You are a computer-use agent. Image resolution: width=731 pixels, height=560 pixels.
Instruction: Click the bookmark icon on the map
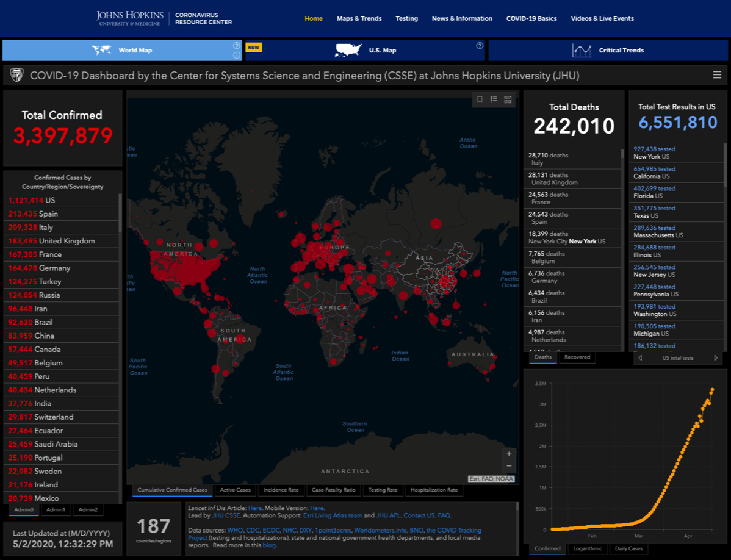pyautogui.click(x=480, y=99)
